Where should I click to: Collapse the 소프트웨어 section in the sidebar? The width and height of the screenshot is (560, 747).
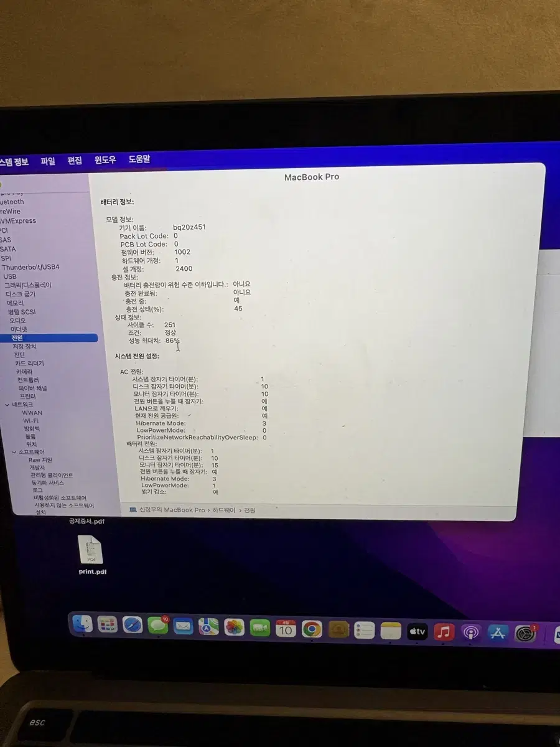tap(14, 452)
